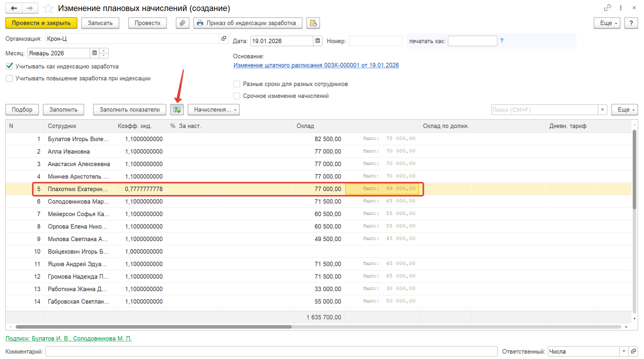Click the document report icon beside print button
Screen dimensions: 644x359
[x=313, y=23]
